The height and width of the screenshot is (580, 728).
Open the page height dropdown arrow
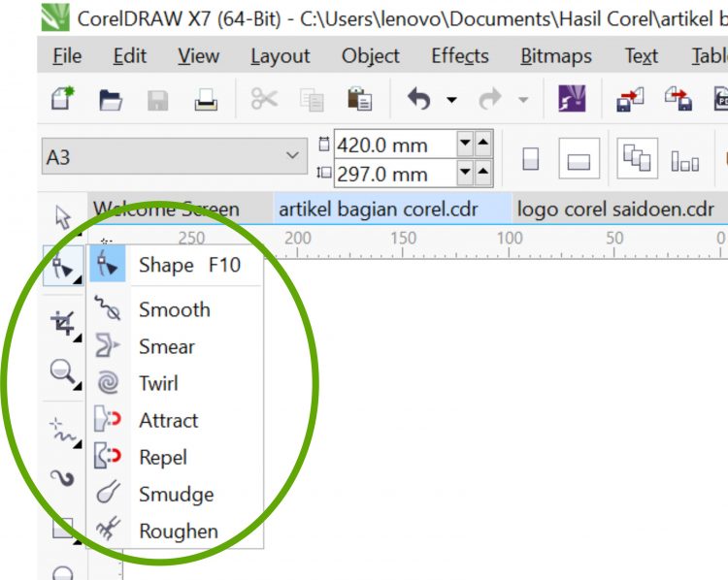[x=465, y=172]
